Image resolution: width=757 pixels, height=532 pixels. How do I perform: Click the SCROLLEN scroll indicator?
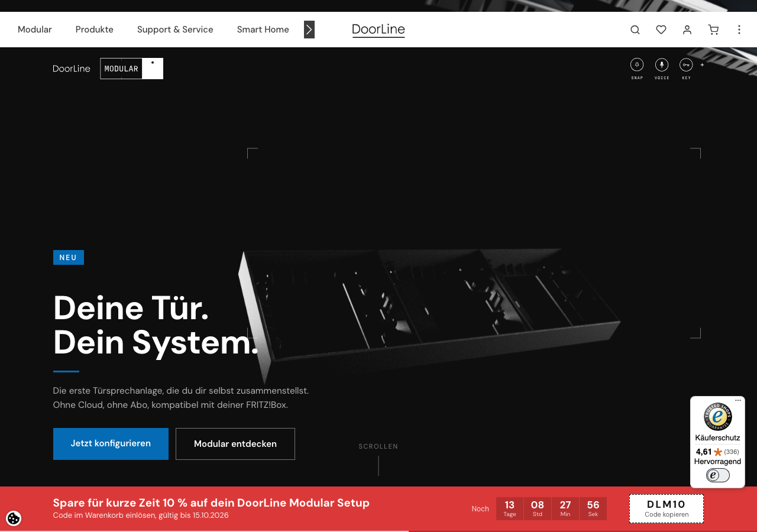(x=378, y=446)
